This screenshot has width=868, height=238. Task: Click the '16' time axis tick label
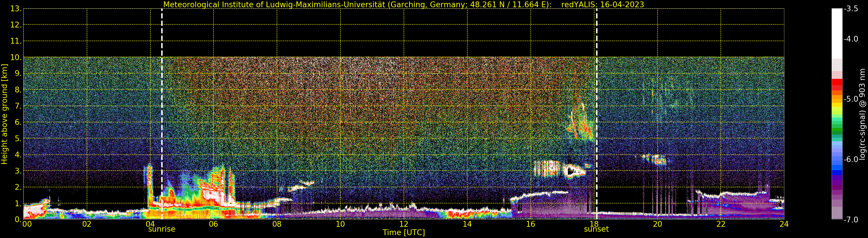point(531,224)
